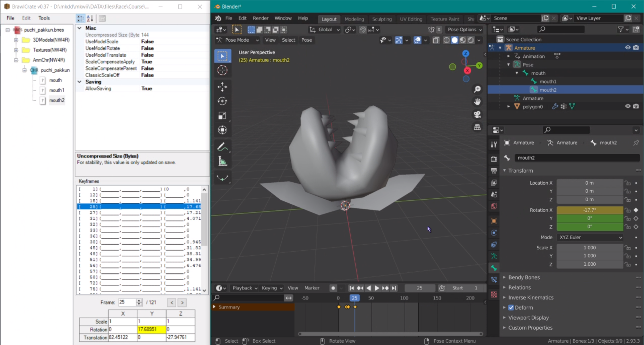Viewport: 644px width, 345px height.
Task: Open the Pose Mode dropdown
Action: click(x=237, y=40)
